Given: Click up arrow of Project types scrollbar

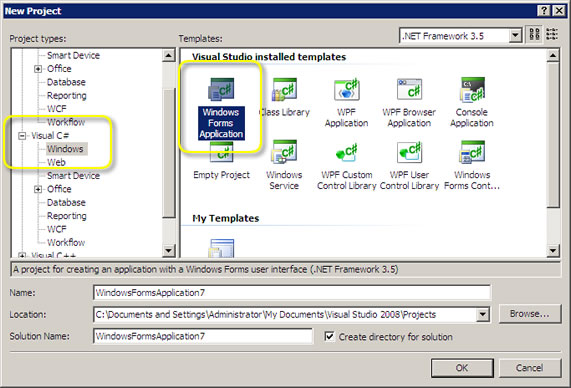Looking at the screenshot, I should tap(169, 55).
